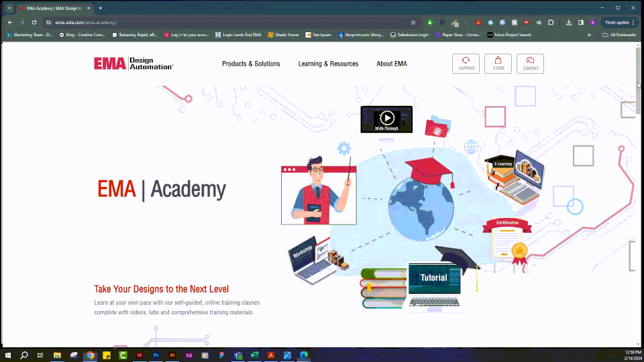Viewport: 644px width, 362px height.
Task: Open the Windows Start menu
Action: click(8, 355)
